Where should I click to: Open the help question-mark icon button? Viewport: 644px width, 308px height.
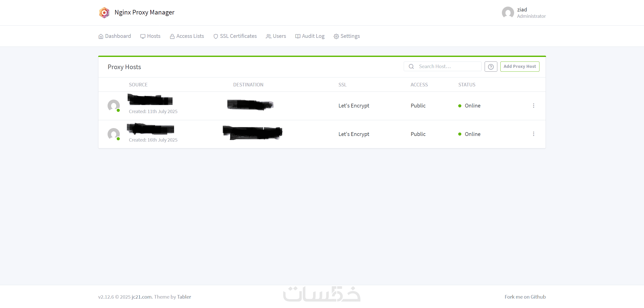pyautogui.click(x=491, y=67)
